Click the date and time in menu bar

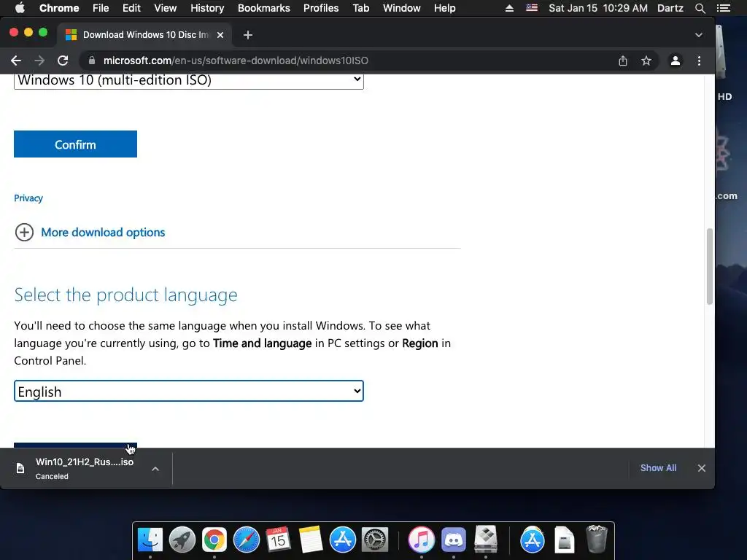598,8
